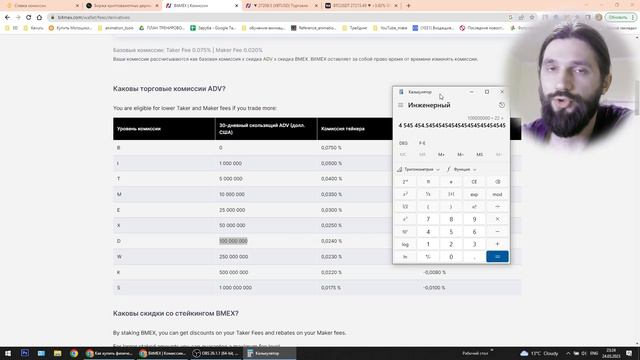Click the divide key in Calculator
640x360 pixels.
(x=497, y=207)
